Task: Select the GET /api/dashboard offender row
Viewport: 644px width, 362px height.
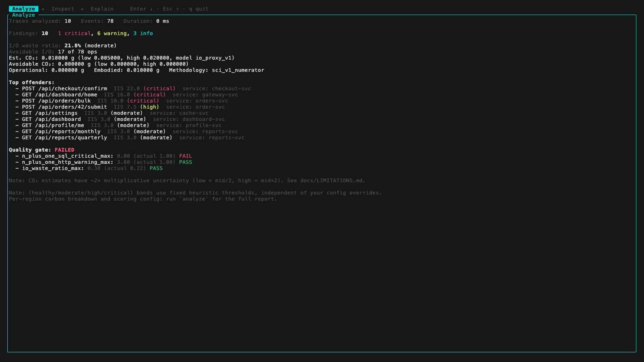Action: tap(120, 119)
